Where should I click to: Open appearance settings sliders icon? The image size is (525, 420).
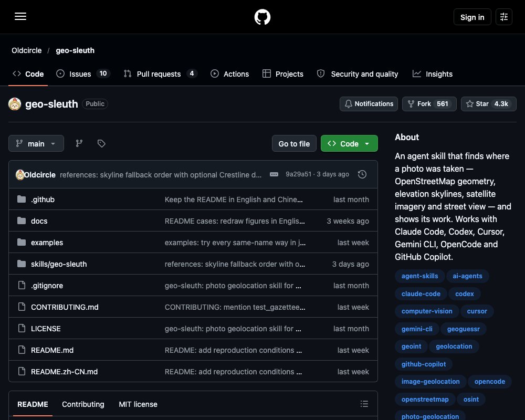pyautogui.click(x=504, y=17)
